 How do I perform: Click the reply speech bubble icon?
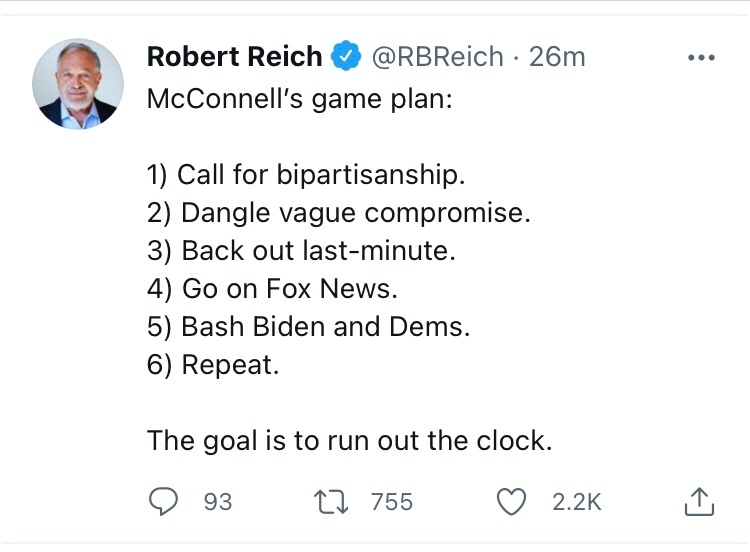pos(163,501)
